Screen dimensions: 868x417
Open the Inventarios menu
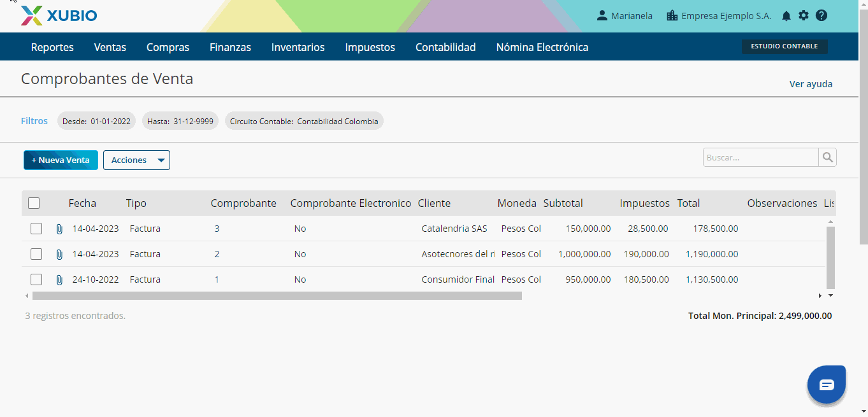click(298, 47)
